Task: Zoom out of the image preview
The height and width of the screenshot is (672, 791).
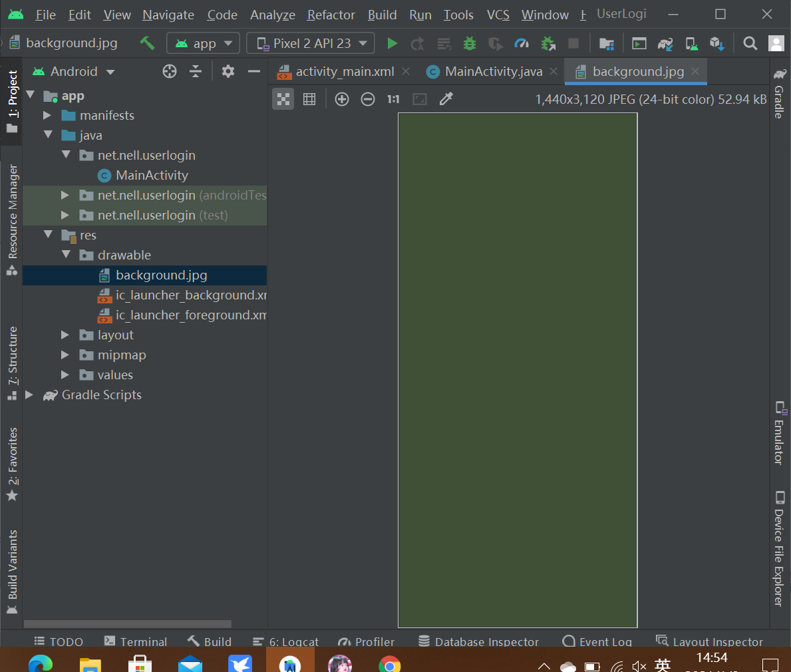Action: 368,99
